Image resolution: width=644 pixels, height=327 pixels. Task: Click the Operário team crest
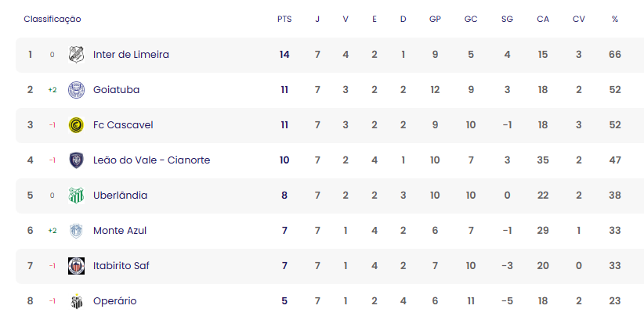tap(77, 301)
